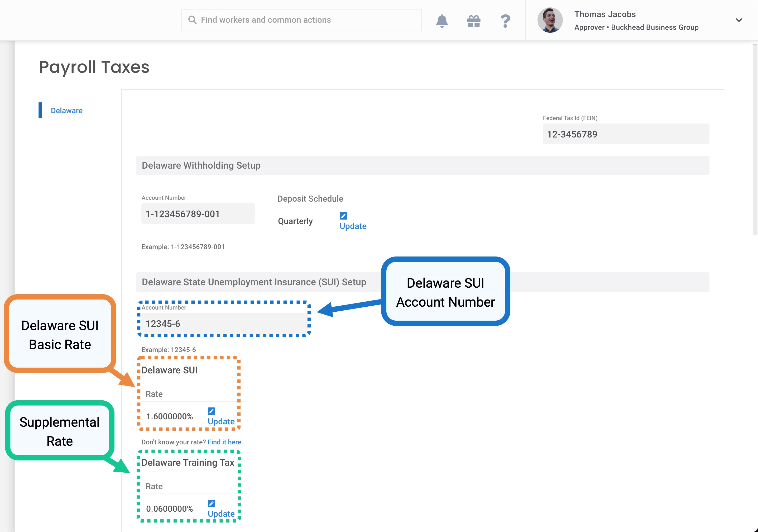Screen dimensions: 758x532
Task: Click the Federal Tax Id FEIN field
Action: pyautogui.click(x=625, y=134)
